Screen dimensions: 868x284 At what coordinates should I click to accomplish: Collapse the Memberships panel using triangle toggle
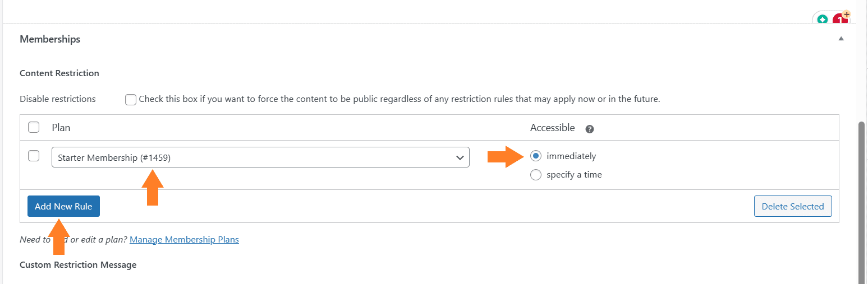(x=841, y=39)
